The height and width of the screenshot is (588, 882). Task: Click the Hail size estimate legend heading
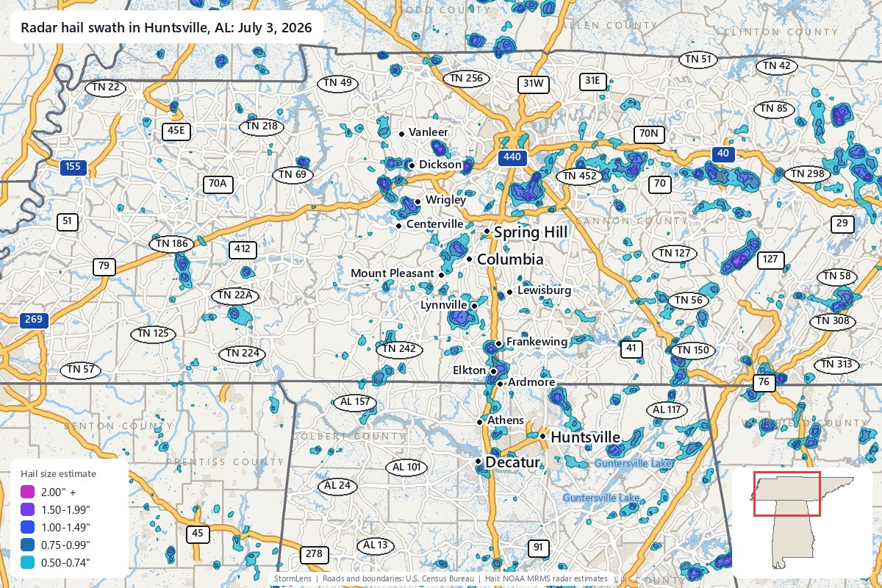58,473
